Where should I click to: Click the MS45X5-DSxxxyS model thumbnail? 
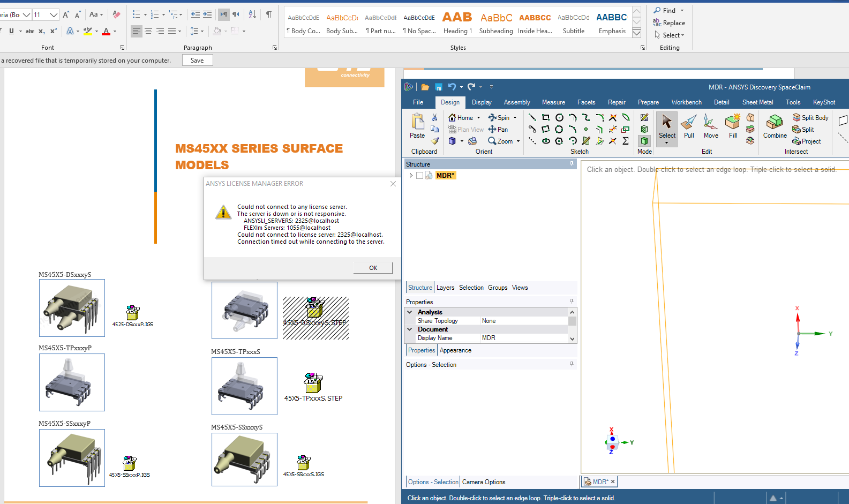72,308
